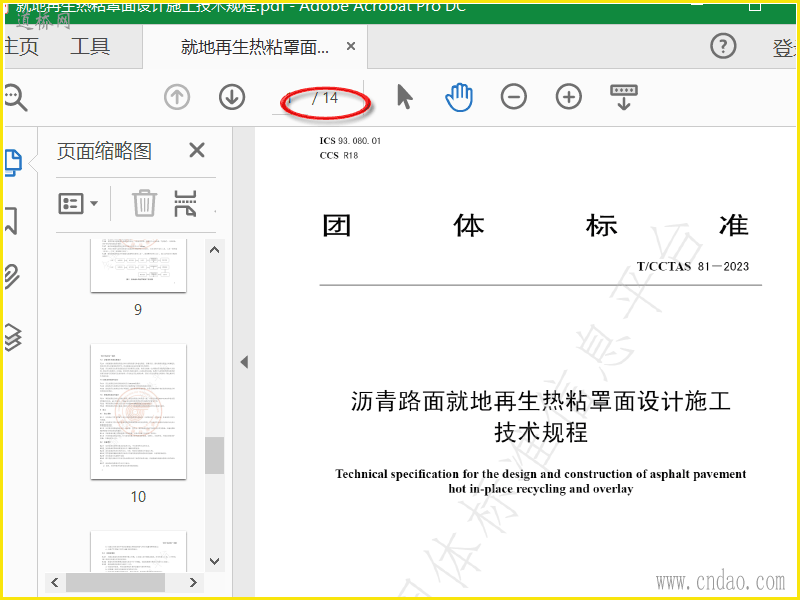Click page label 10 under thumbnail
800x600 pixels.
[x=138, y=497]
